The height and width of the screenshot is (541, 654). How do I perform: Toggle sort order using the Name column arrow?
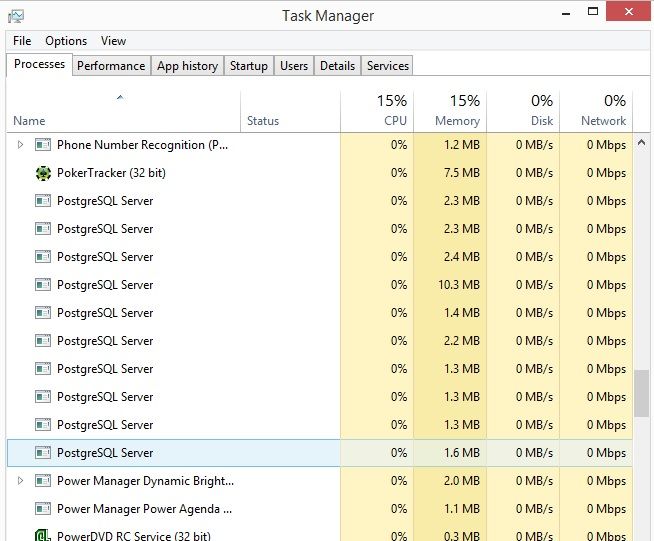120,98
